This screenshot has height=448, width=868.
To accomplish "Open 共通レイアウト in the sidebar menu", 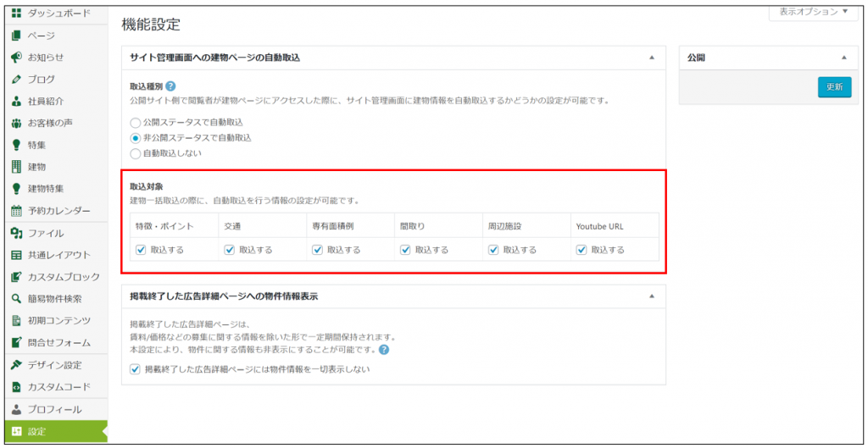I will click(58, 255).
